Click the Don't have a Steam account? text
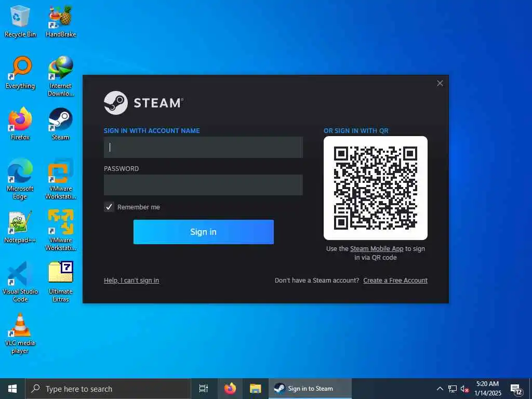This screenshot has height=399, width=532. pos(317,280)
